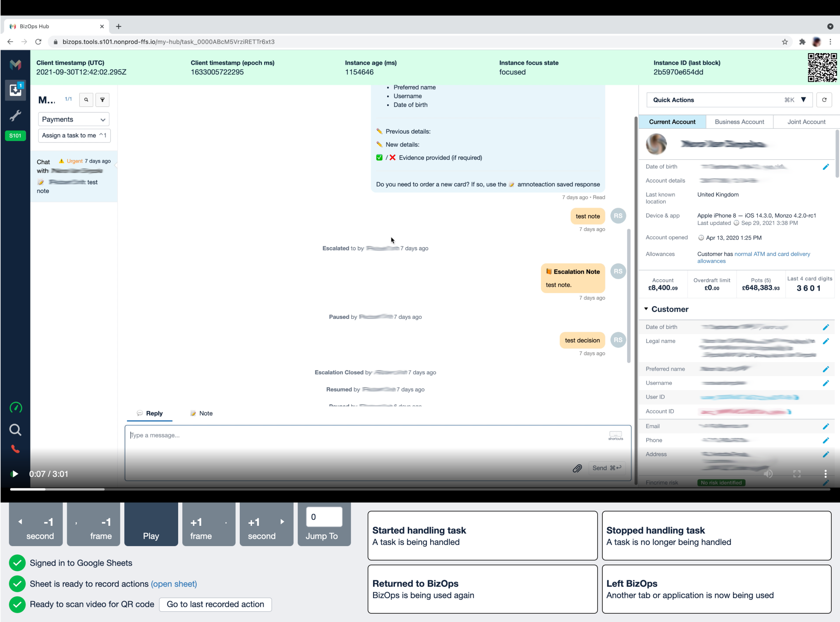The height and width of the screenshot is (622, 840).
Task: Click the pencil edit icon next to Email
Action: tap(826, 426)
